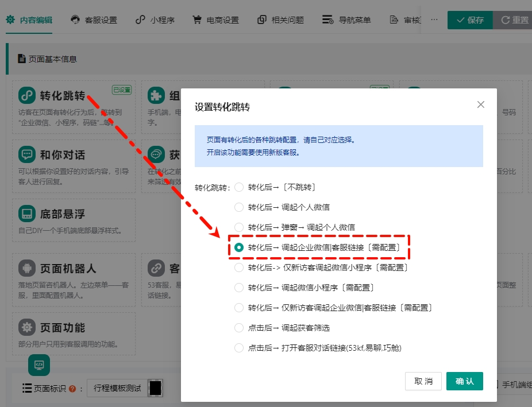Click the 取消 button
The height and width of the screenshot is (407, 532).
pyautogui.click(x=423, y=381)
